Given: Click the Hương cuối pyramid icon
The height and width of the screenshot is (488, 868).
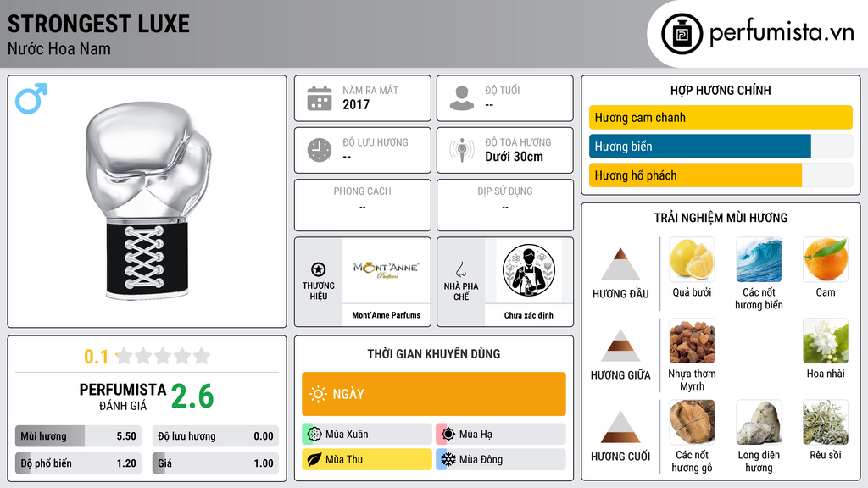Looking at the screenshot, I should click(x=620, y=427).
